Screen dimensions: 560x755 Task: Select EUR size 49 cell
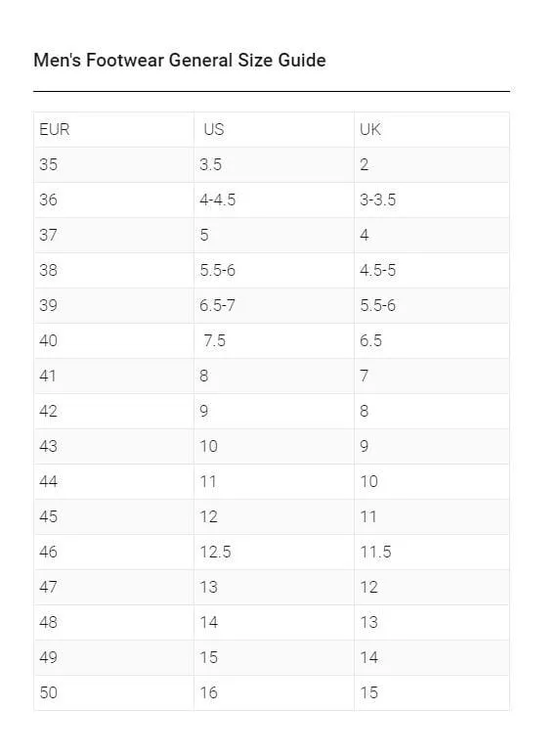click(x=113, y=657)
